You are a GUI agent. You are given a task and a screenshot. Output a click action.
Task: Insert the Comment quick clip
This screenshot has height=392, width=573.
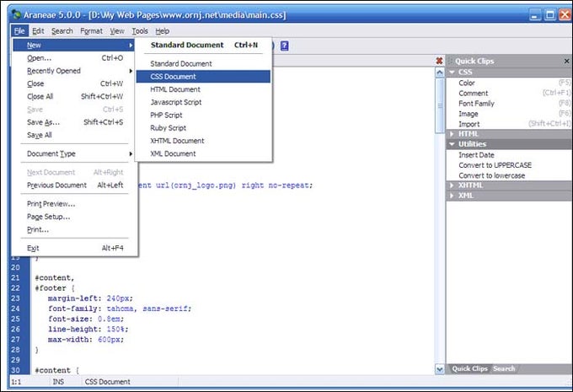(x=509, y=94)
